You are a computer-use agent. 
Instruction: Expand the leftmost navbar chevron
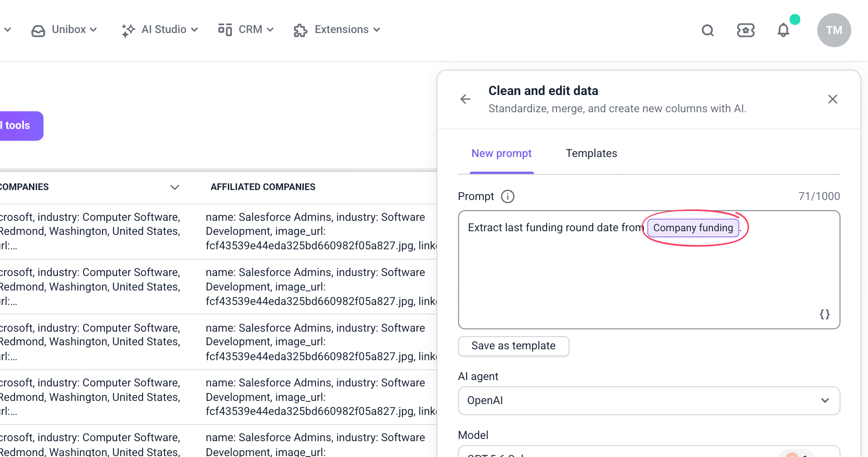click(x=7, y=30)
